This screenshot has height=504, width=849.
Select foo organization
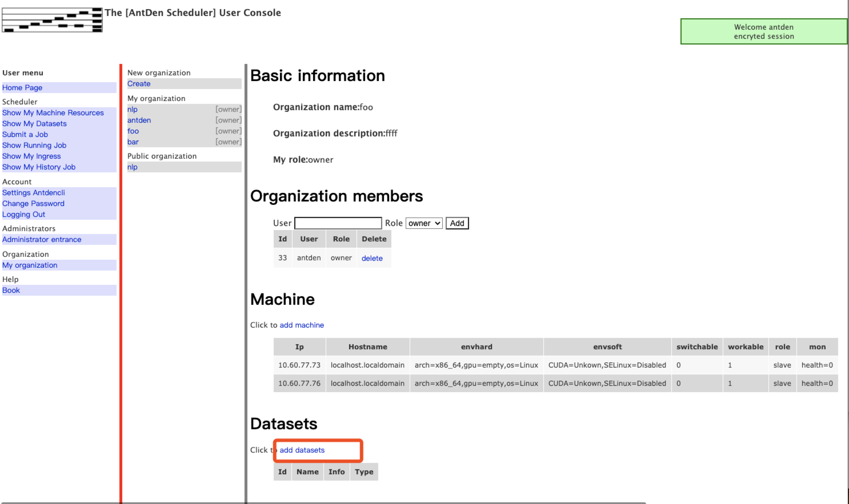coord(133,131)
